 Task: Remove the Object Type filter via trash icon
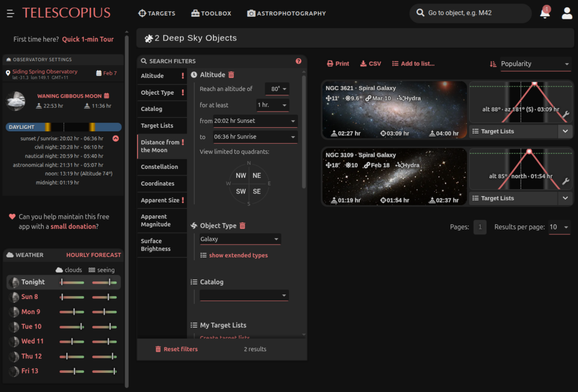(242, 225)
